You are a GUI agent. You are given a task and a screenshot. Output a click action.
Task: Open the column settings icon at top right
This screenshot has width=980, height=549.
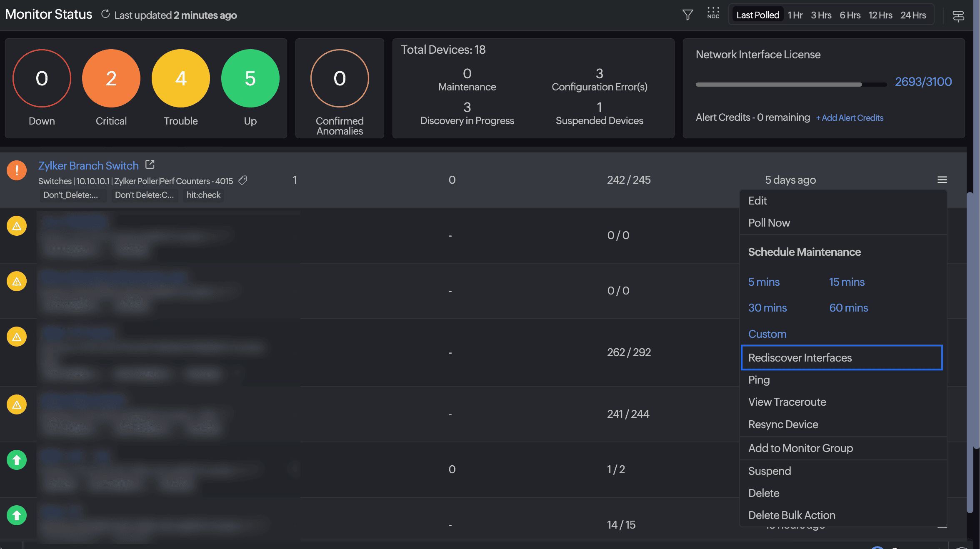958,16
